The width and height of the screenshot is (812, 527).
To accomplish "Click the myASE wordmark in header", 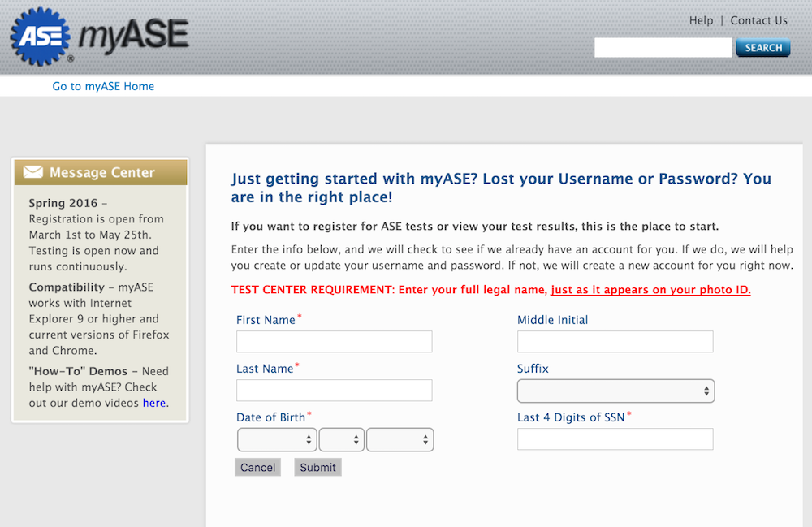I will tap(134, 36).
